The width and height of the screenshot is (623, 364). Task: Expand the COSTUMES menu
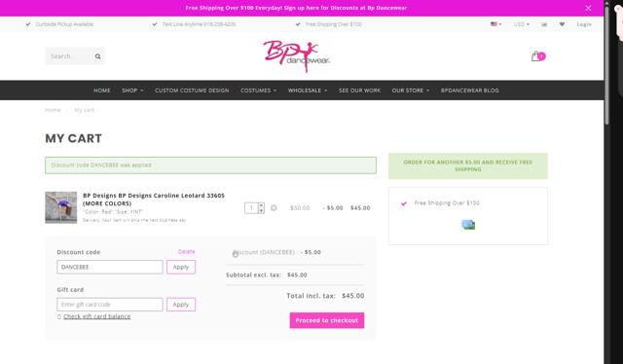click(x=258, y=91)
